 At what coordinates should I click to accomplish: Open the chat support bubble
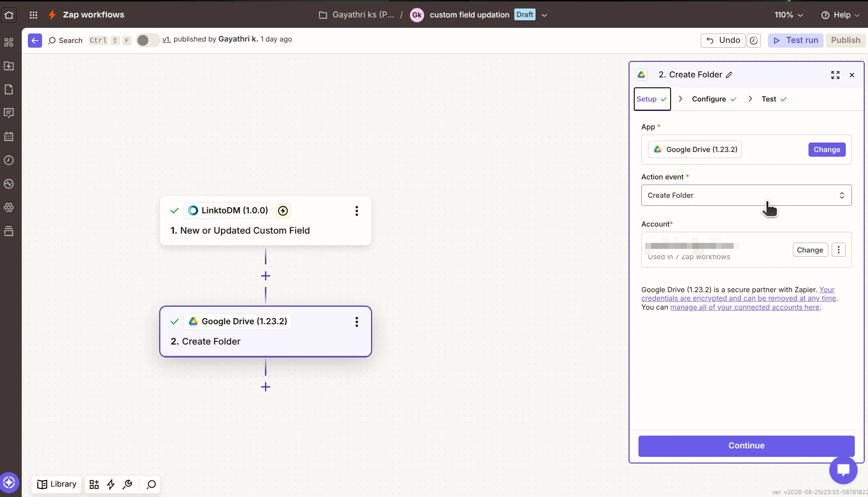[843, 470]
